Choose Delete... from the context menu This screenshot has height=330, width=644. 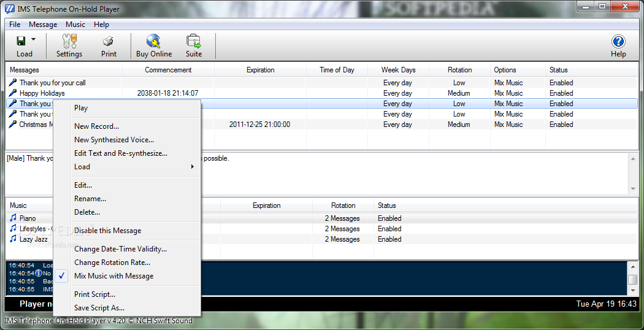click(127, 212)
